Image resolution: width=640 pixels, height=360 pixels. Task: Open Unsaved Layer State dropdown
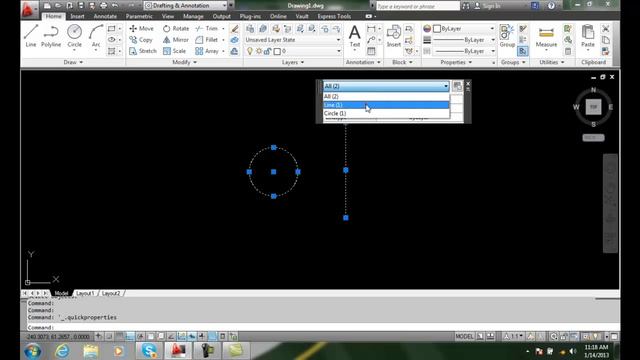click(293, 40)
